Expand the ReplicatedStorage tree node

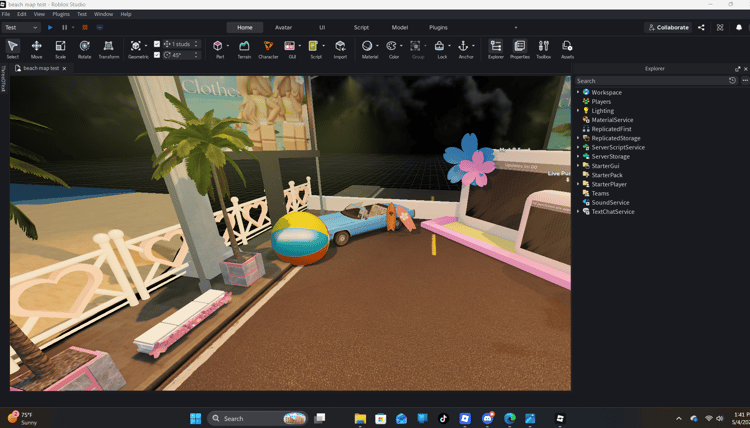[578, 138]
